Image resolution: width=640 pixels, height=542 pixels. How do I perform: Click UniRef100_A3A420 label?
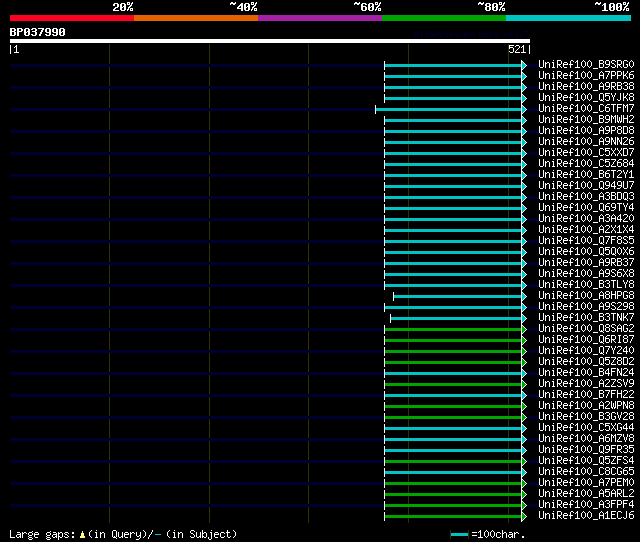[x=586, y=219]
